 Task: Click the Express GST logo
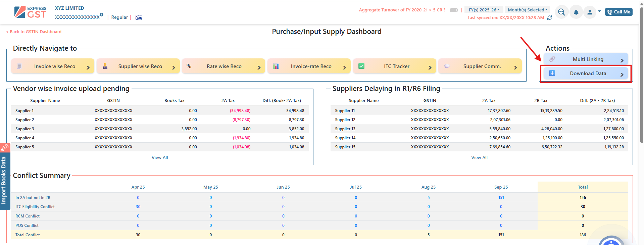pos(30,12)
